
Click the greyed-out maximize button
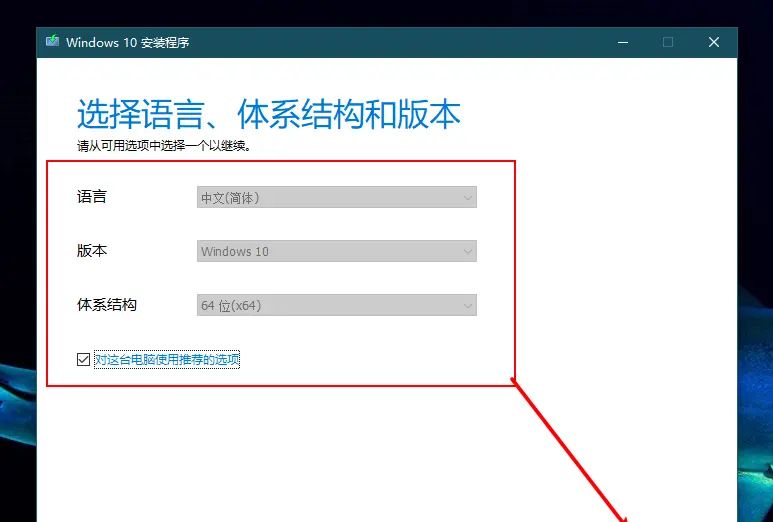click(x=668, y=42)
